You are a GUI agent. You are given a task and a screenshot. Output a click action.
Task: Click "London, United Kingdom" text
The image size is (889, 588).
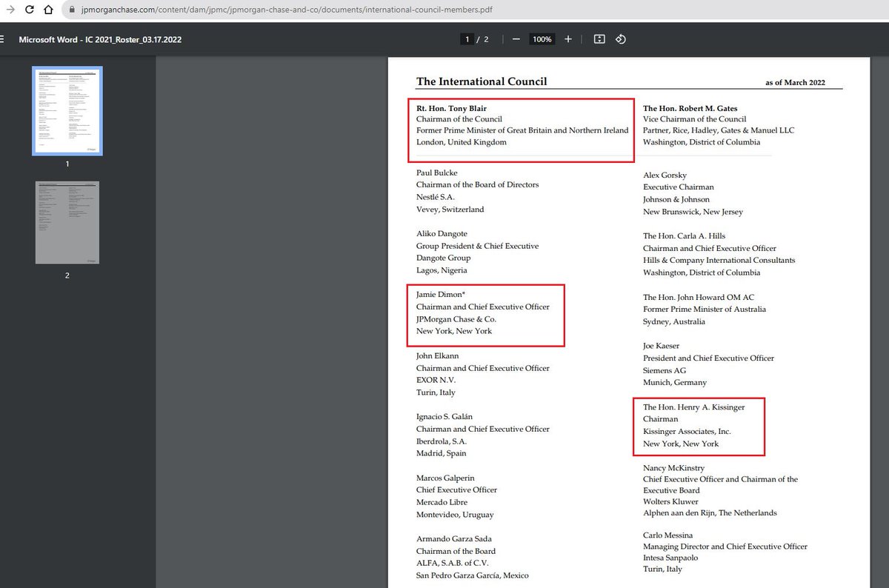(x=462, y=142)
